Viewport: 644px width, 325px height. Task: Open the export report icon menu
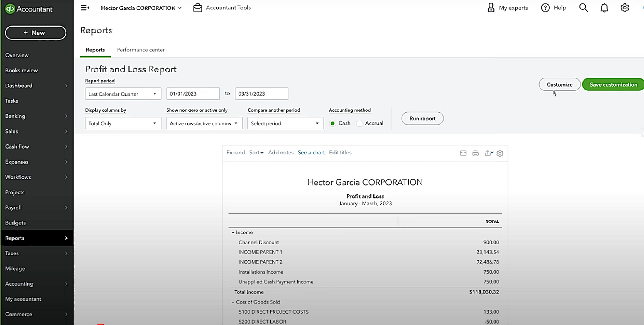coord(489,153)
